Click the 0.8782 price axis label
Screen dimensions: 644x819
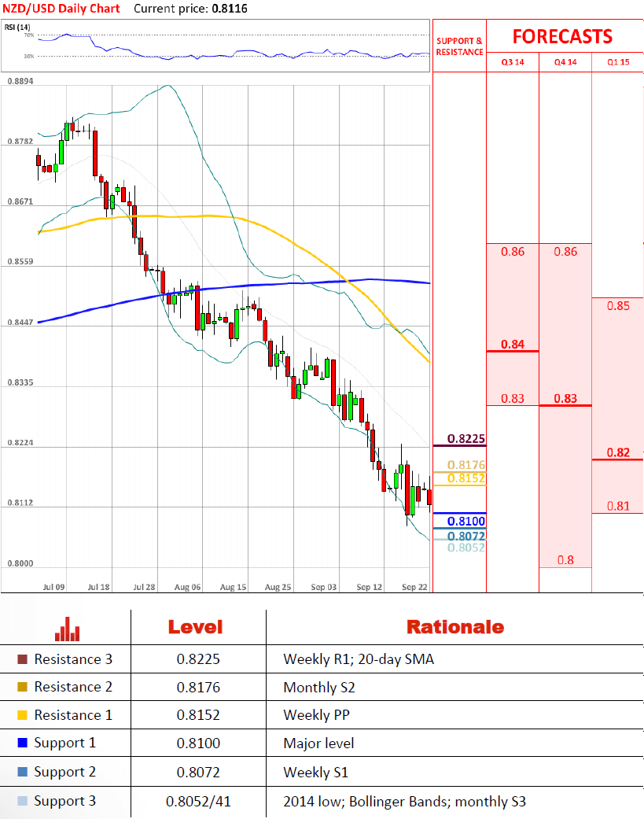coord(20,142)
